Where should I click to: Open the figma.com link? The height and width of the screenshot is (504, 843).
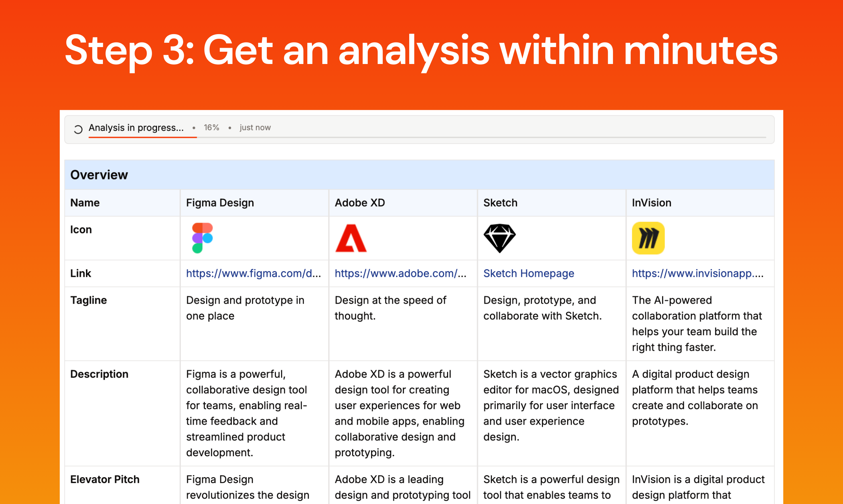(x=253, y=274)
